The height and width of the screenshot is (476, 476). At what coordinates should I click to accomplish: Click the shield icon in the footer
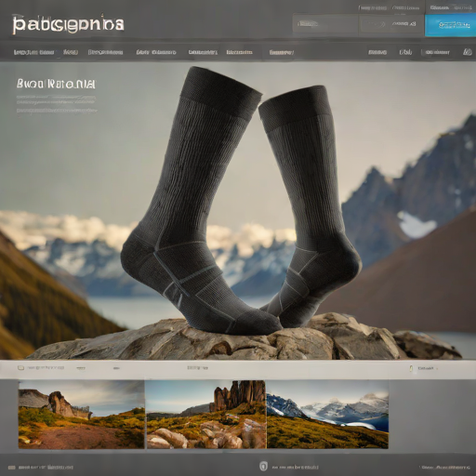pyautogui.click(x=262, y=466)
